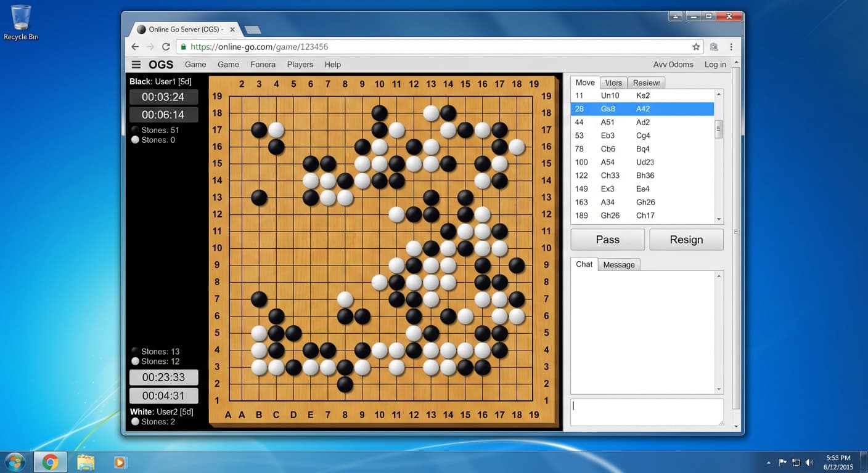The image size is (868, 473).
Task: Open the Help menu
Action: pos(332,65)
